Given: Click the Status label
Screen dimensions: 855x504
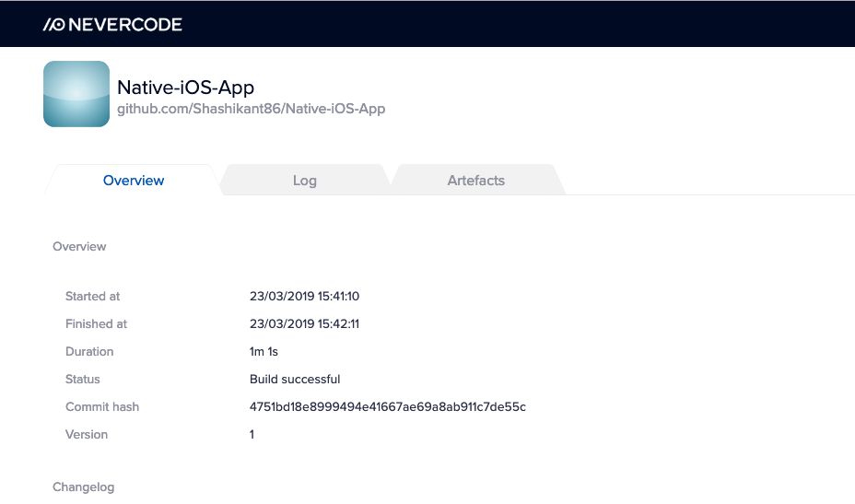Looking at the screenshot, I should coord(83,379).
